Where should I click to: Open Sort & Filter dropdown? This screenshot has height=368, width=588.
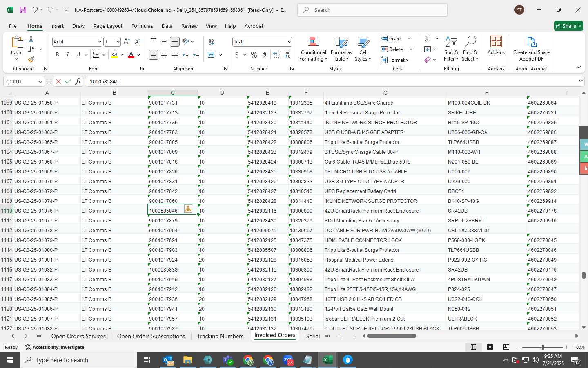(x=451, y=49)
